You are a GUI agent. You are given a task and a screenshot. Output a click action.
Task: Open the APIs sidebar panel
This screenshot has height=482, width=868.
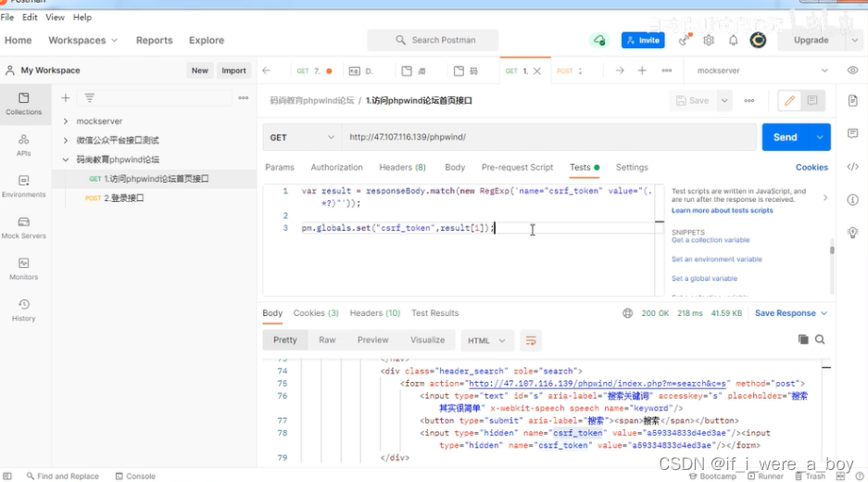(24, 146)
